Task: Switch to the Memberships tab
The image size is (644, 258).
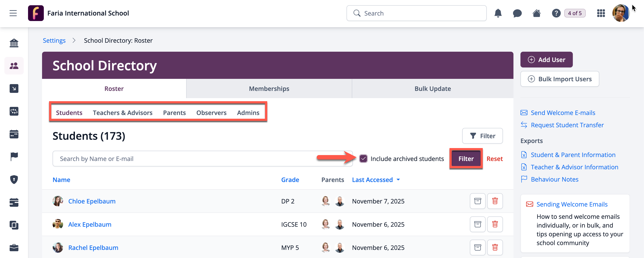Action: [269, 89]
